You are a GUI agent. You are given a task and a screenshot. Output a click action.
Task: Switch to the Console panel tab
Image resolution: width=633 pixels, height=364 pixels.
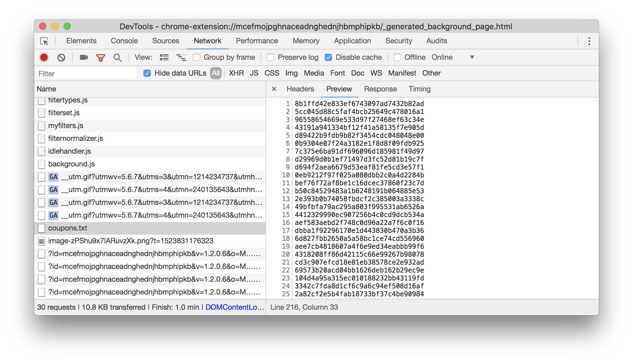click(x=124, y=41)
